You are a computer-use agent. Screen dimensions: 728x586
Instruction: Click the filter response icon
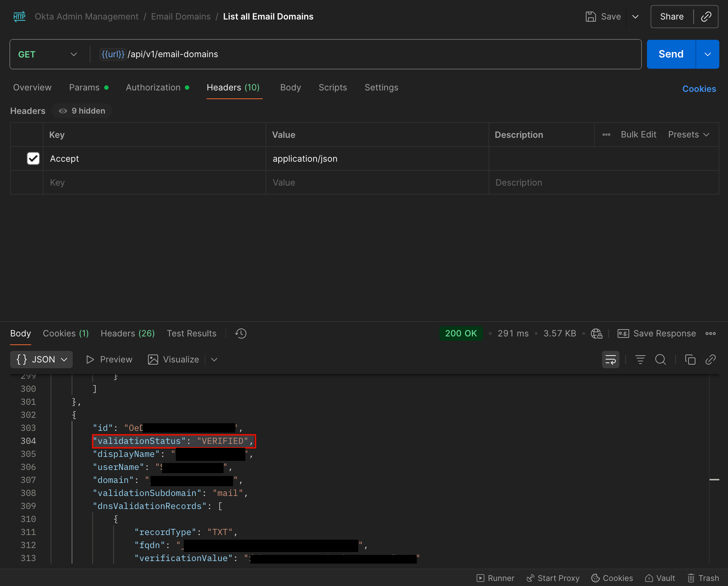[x=640, y=360]
